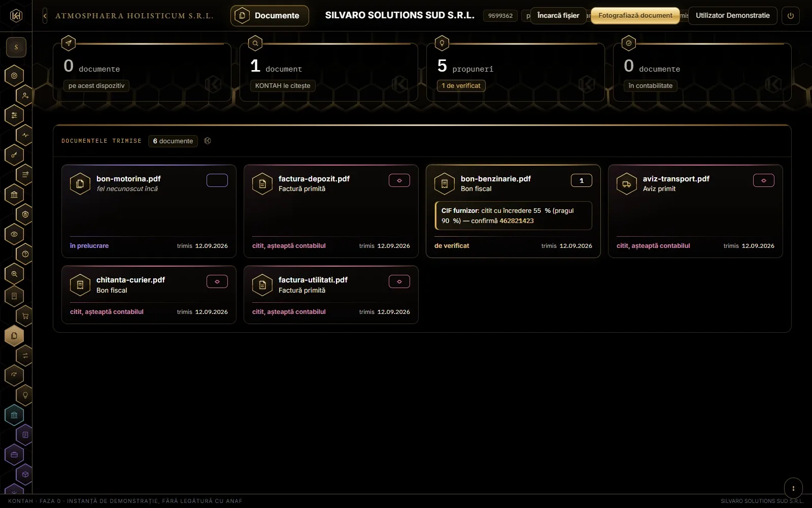
Task: Click the "1" badge on bon-benzinarie.pdf
Action: [x=582, y=180]
